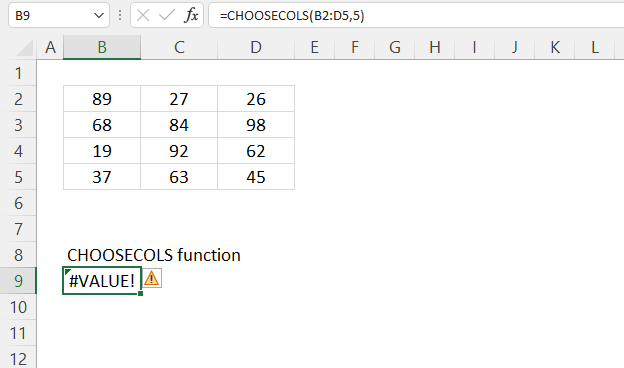Select column L header
The height and width of the screenshot is (368, 624).
(x=595, y=48)
